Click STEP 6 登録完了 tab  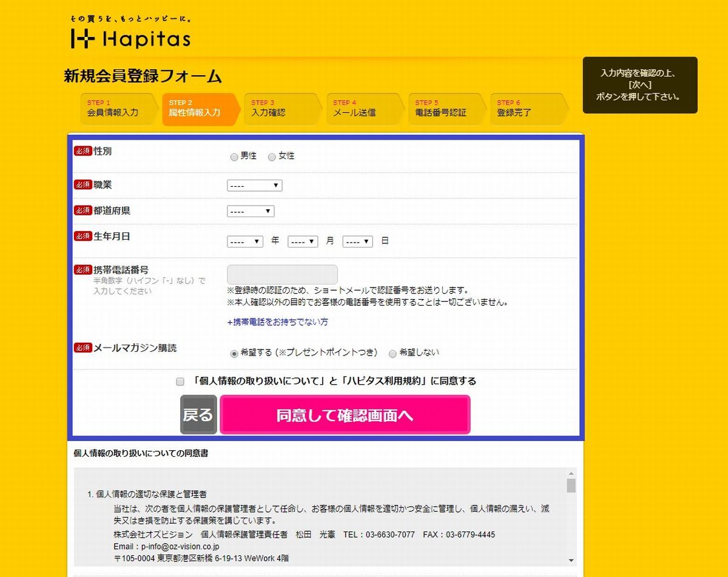click(529, 109)
